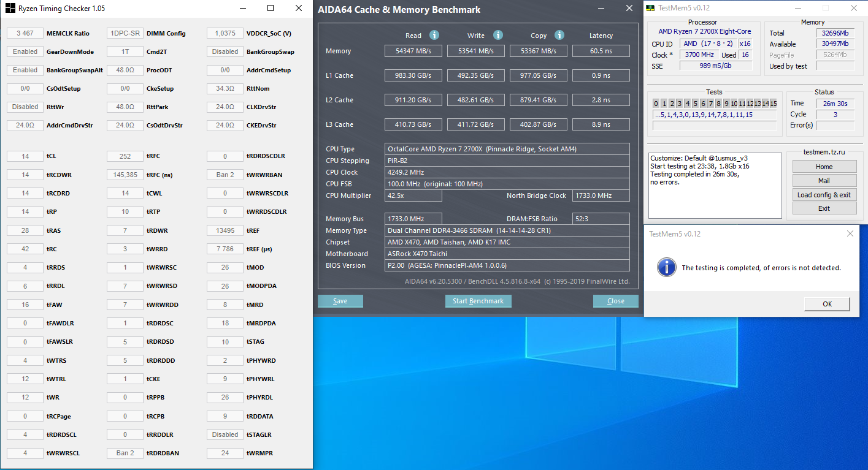Image resolution: width=868 pixels, height=470 pixels.
Task: Select the North Bridge Clock value field
Action: [601, 195]
